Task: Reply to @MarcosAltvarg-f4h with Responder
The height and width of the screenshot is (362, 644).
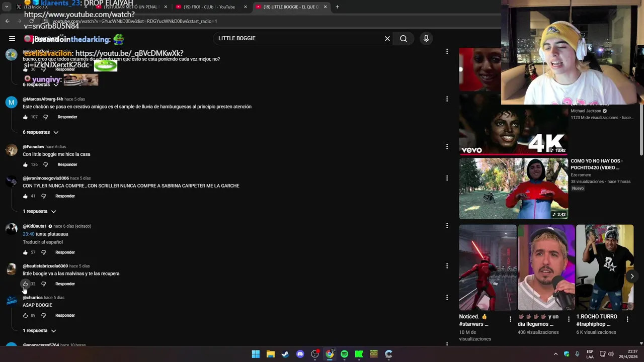Action: [67, 117]
